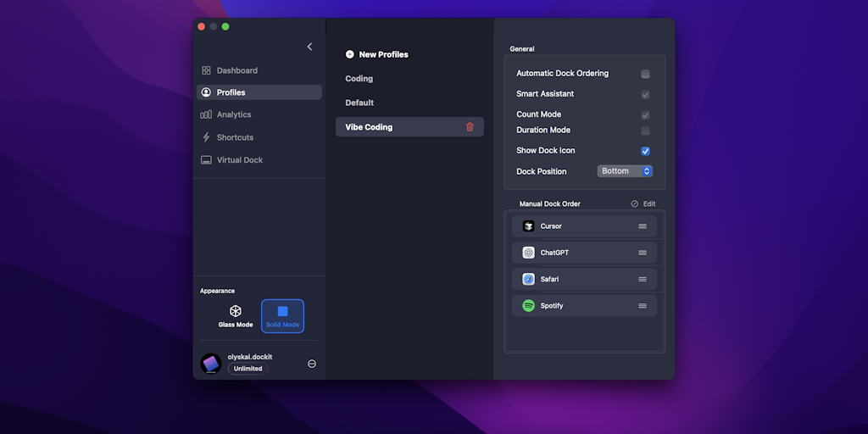The width and height of the screenshot is (868, 434).
Task: Collapse sidebar with the back chevron
Action: click(309, 47)
